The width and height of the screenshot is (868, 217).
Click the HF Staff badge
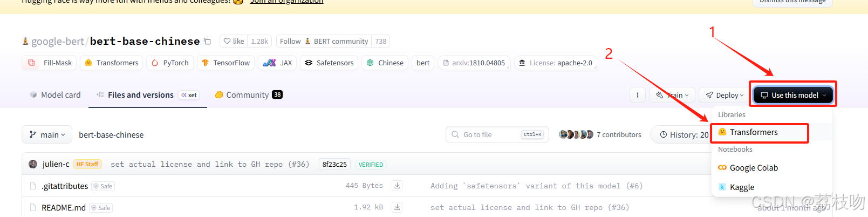(87, 164)
